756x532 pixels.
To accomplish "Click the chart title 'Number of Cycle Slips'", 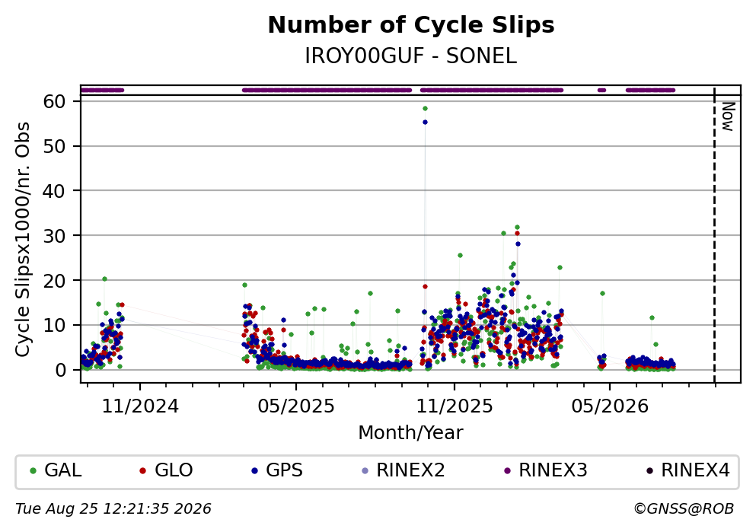I will click(x=411, y=25).
